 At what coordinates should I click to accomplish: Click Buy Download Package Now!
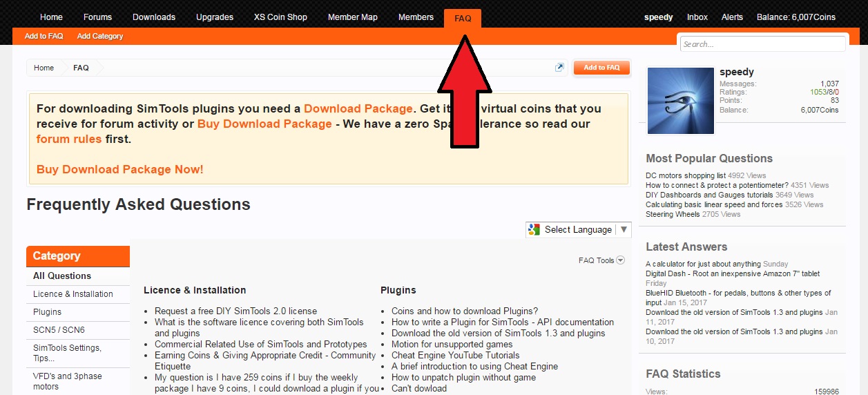(x=119, y=169)
